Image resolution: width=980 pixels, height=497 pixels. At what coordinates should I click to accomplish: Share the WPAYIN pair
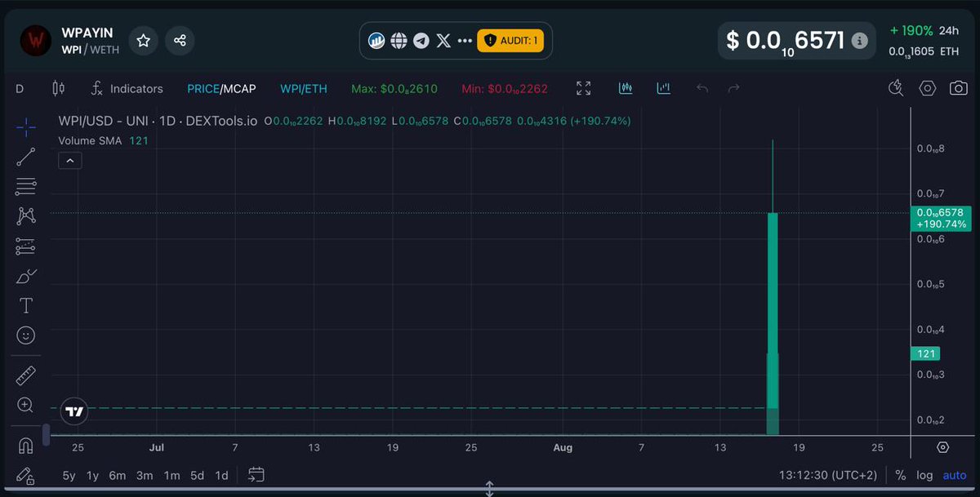click(x=180, y=40)
